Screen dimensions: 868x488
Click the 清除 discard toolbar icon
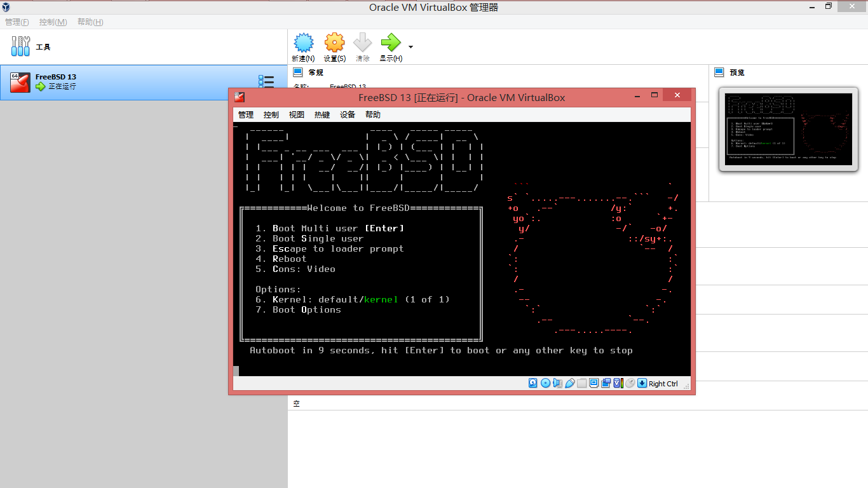click(x=362, y=46)
